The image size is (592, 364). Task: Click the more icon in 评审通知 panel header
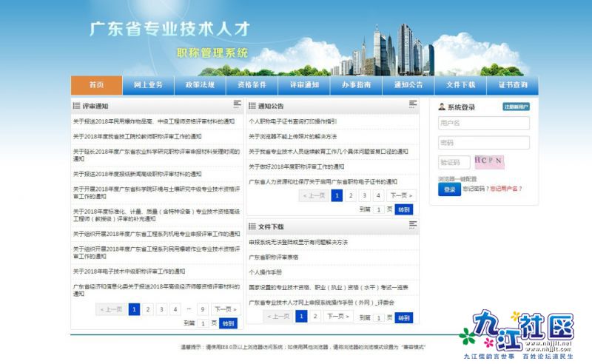[237, 105]
